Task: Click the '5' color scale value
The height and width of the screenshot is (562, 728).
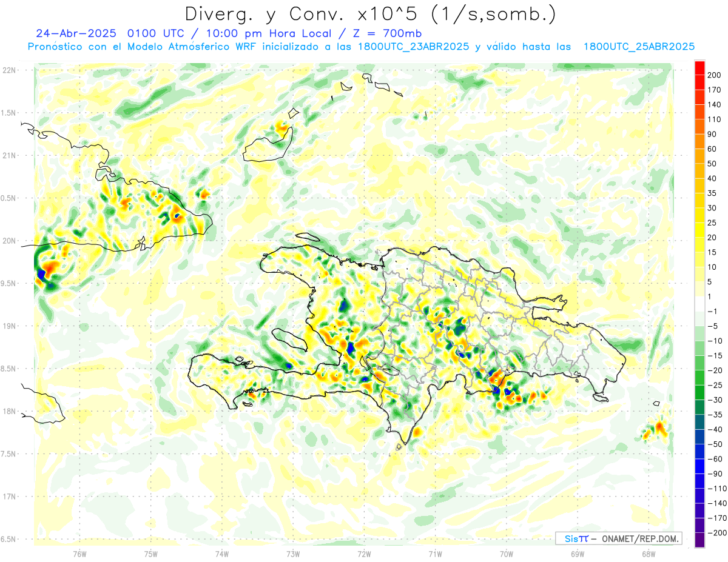Action: pyautogui.click(x=710, y=282)
